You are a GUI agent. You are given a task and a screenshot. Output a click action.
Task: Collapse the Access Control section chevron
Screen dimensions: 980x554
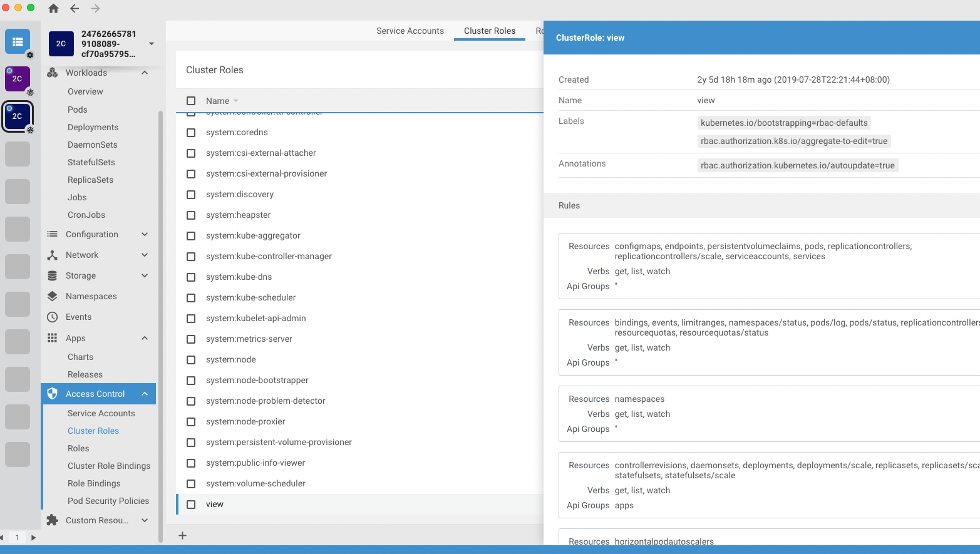pos(145,394)
